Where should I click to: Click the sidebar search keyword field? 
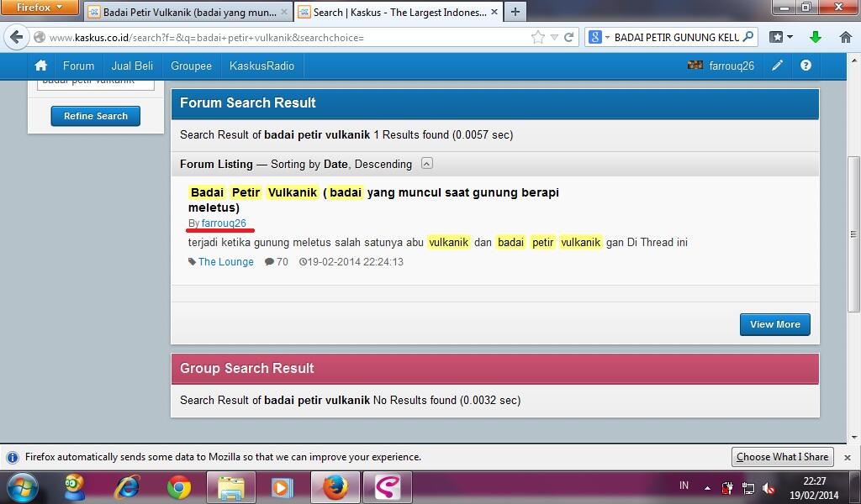[96, 83]
